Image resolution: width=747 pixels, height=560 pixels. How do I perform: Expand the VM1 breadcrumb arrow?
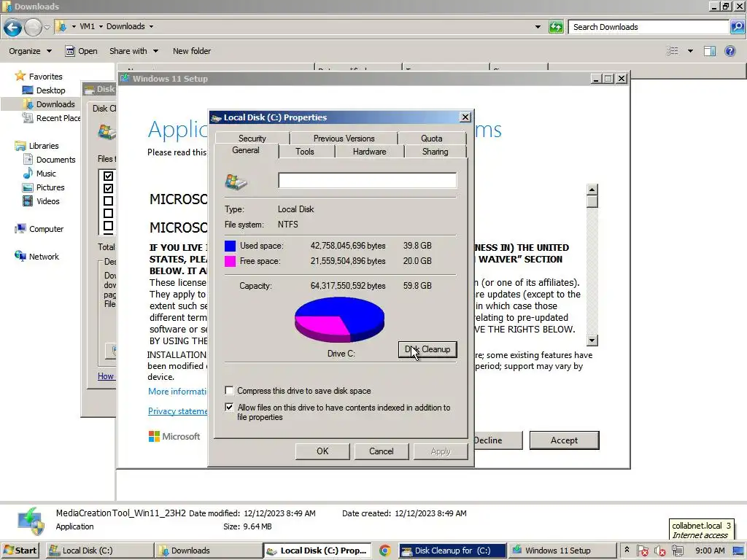click(x=101, y=27)
